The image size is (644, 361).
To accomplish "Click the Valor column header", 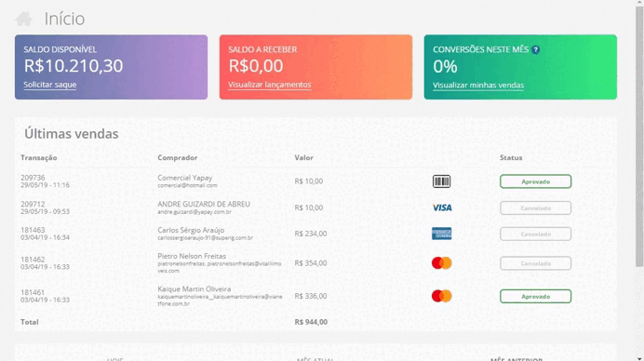I will tap(304, 158).
